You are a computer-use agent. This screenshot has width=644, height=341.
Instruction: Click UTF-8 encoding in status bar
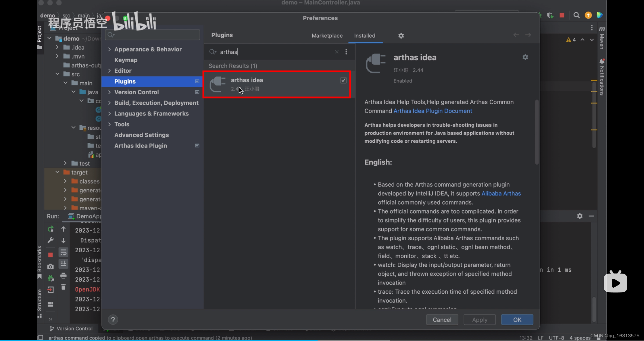point(556,338)
